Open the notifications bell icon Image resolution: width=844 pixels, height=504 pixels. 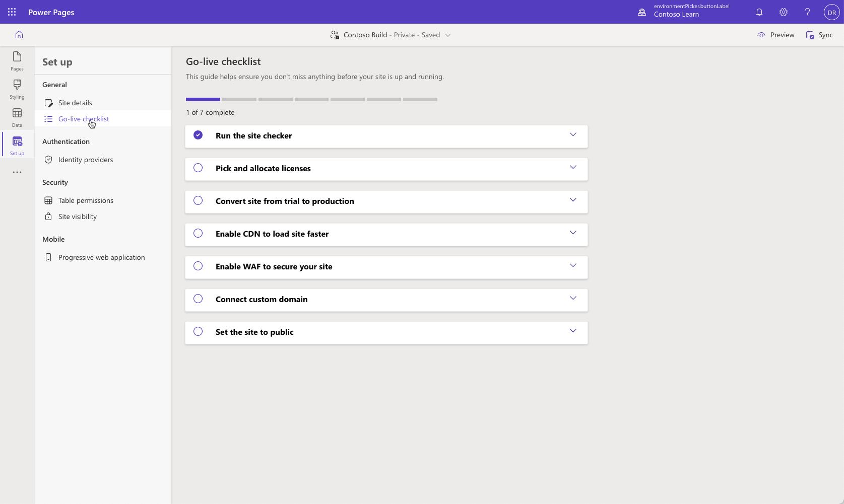(759, 12)
